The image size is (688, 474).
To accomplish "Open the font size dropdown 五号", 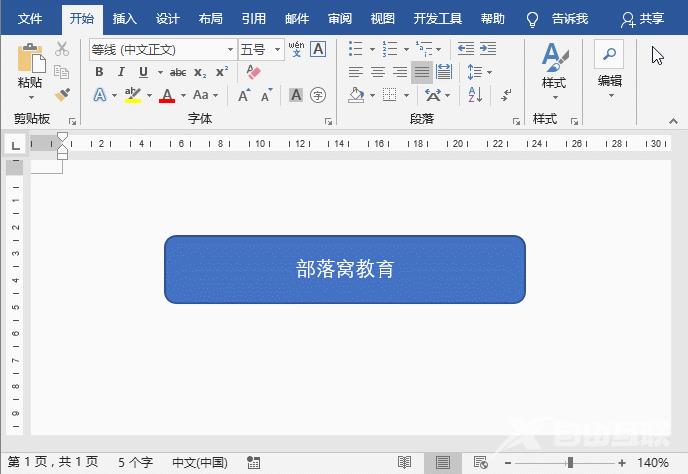I will click(x=277, y=49).
